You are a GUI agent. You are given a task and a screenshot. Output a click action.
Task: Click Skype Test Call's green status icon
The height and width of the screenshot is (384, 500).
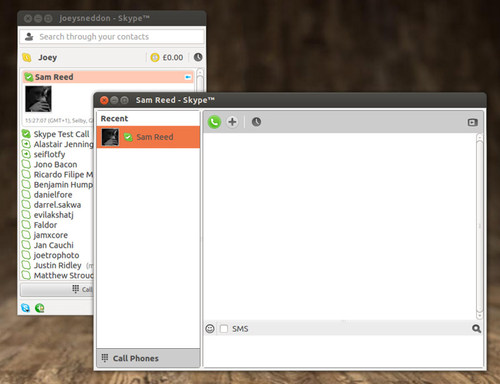pos(26,134)
